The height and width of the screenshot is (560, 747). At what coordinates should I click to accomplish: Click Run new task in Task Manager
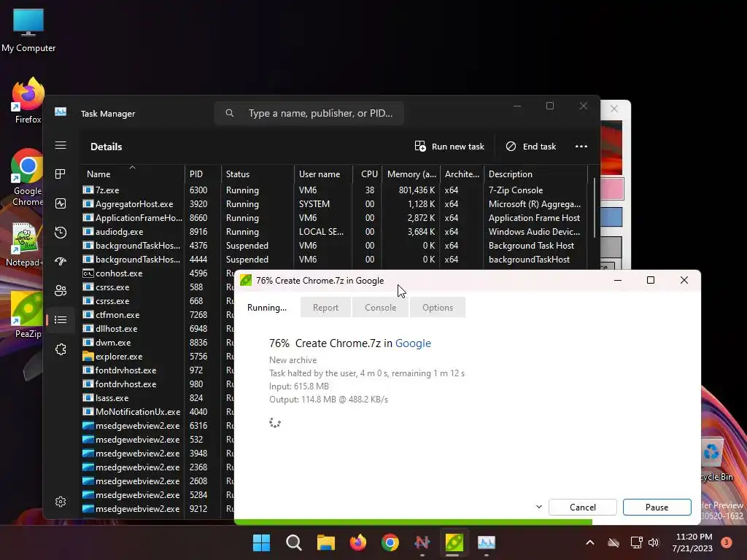coord(449,146)
